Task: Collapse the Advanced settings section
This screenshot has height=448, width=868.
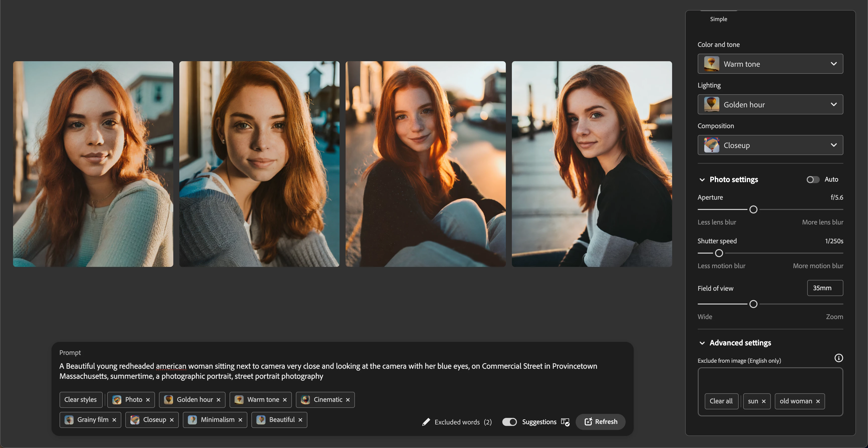Action: [702, 343]
